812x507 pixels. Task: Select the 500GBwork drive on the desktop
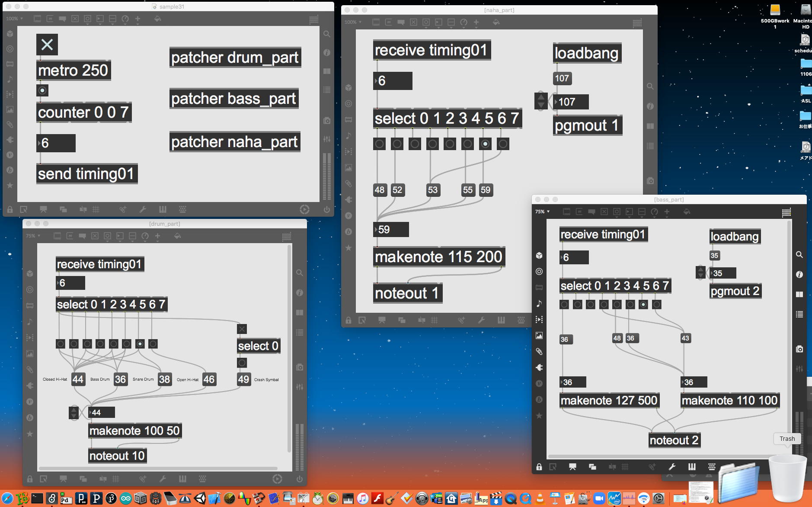click(775, 16)
